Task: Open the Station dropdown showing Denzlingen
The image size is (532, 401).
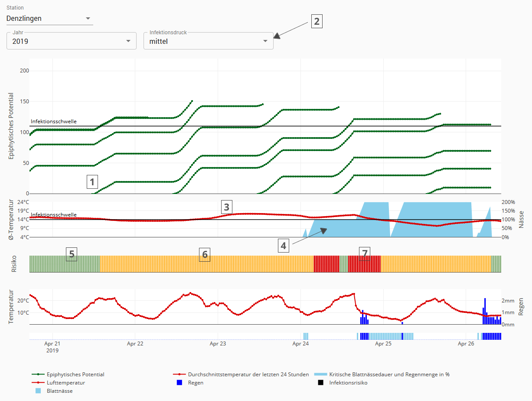Action: click(x=49, y=18)
